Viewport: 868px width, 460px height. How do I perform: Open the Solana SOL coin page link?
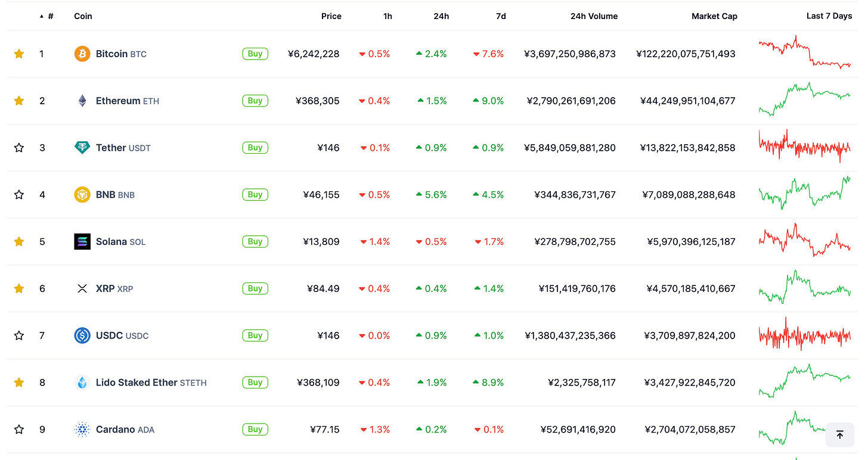coord(121,241)
